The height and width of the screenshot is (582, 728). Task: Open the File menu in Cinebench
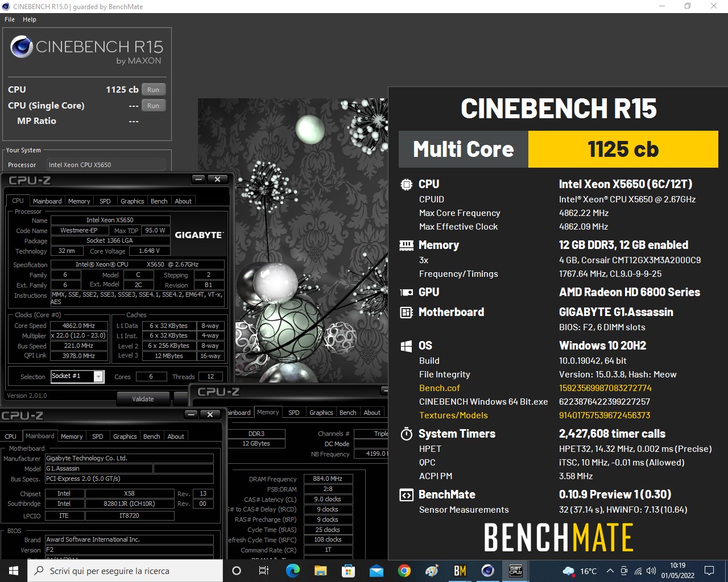point(10,19)
